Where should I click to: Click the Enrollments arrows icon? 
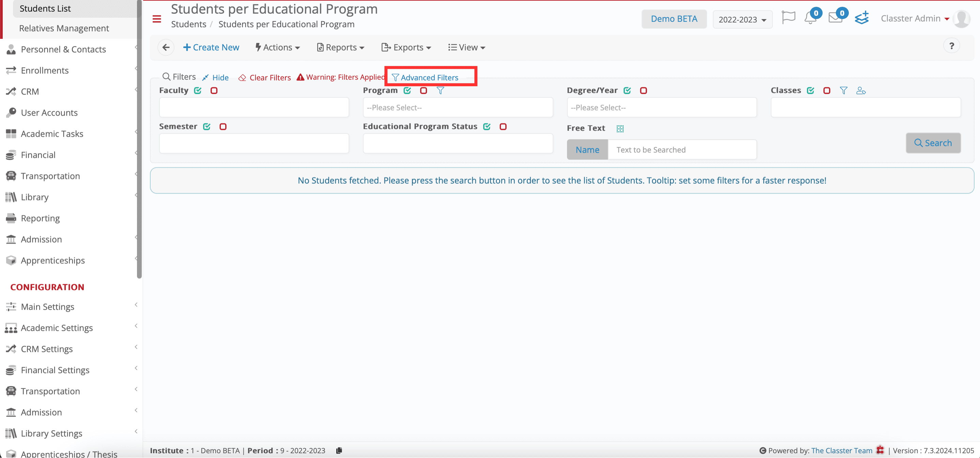coord(11,71)
